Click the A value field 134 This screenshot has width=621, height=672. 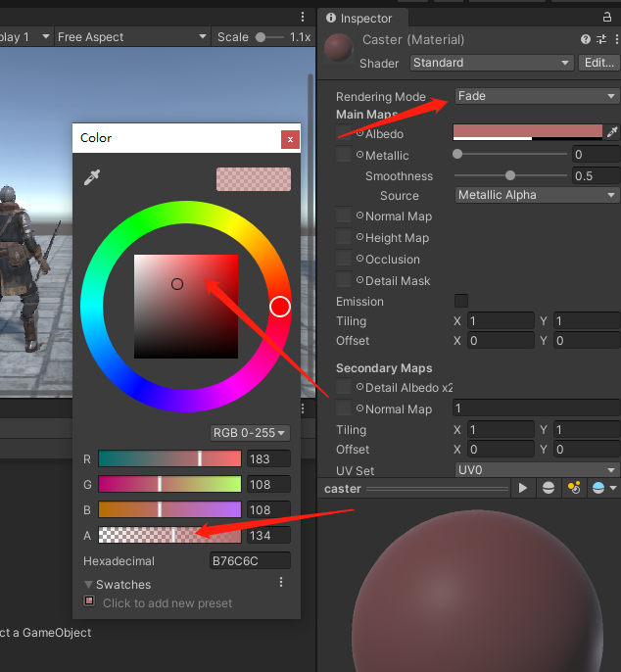268,535
